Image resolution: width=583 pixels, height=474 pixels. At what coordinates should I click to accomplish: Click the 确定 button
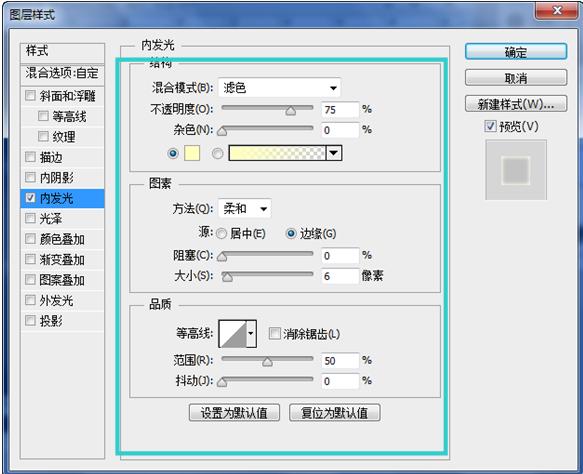point(516,52)
